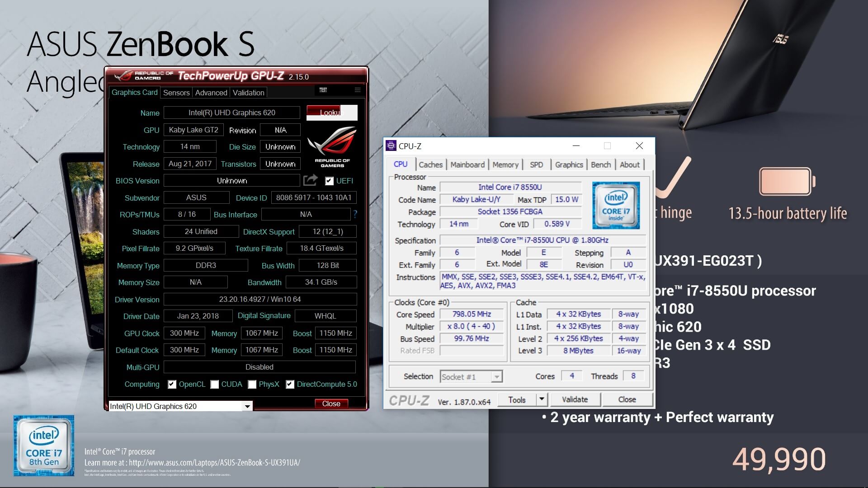This screenshot has width=868, height=488.
Task: Click the Validate button in CPU-Z
Action: (575, 399)
